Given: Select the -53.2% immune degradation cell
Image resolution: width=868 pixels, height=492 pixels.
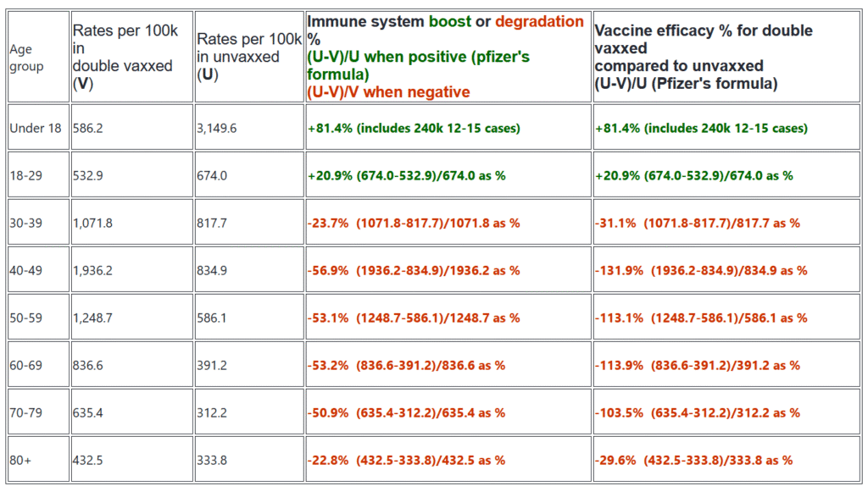Looking at the screenshot, I should point(448,366).
